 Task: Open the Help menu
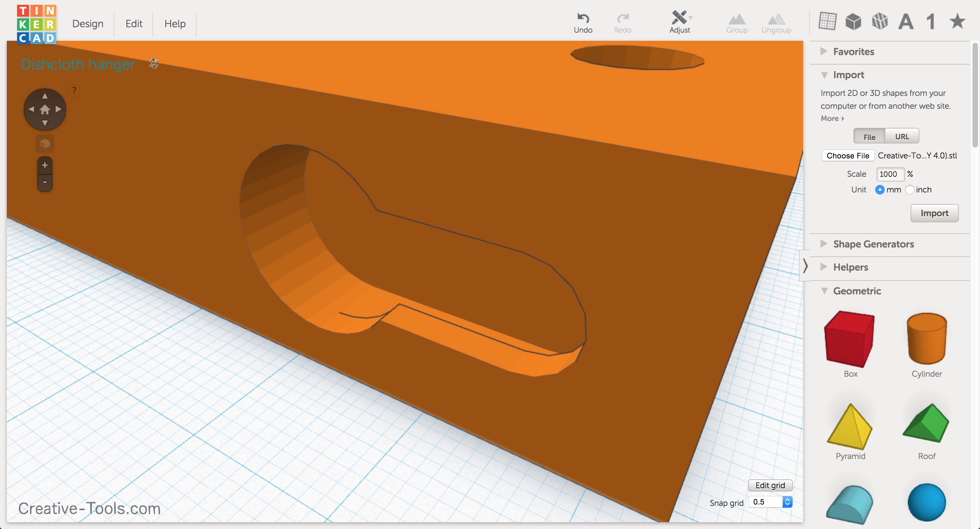click(x=175, y=23)
